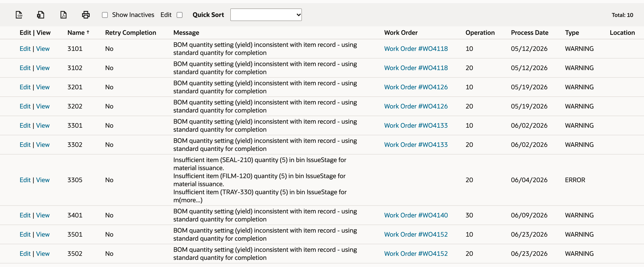Viewport: 644px width, 267px height.
Task: Open Work Order #WO4126 in row 3201
Action: [x=416, y=87]
